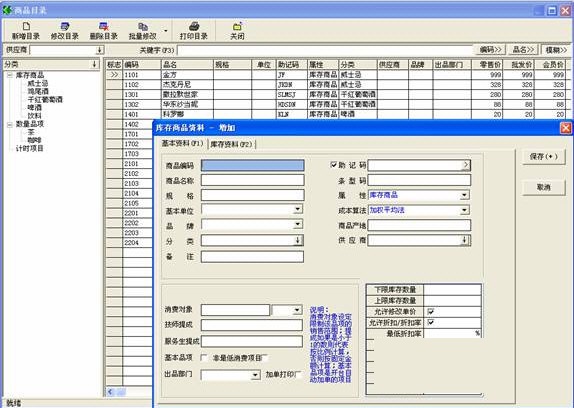Select the 基本资料(F1) tab
This screenshot has width=574, height=408.
[x=182, y=143]
